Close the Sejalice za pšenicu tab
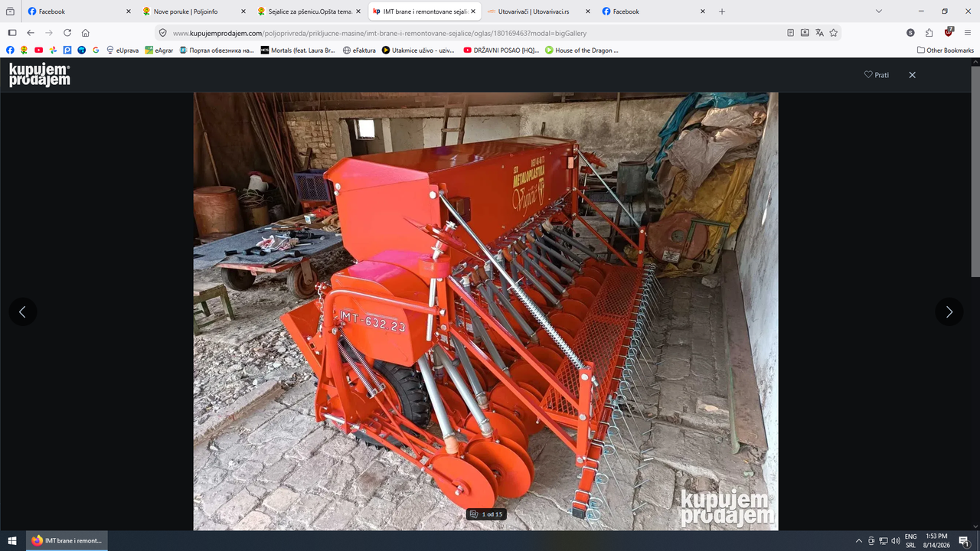980x551 pixels. [358, 11]
